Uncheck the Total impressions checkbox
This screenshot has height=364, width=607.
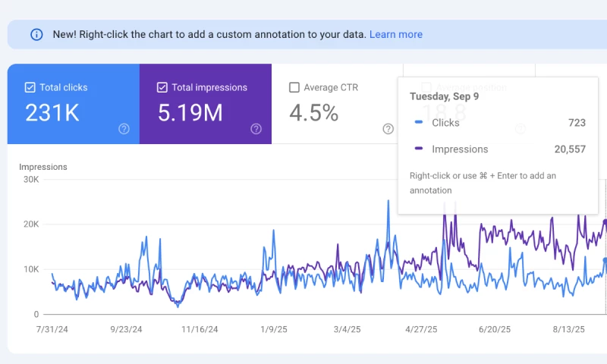tap(162, 87)
